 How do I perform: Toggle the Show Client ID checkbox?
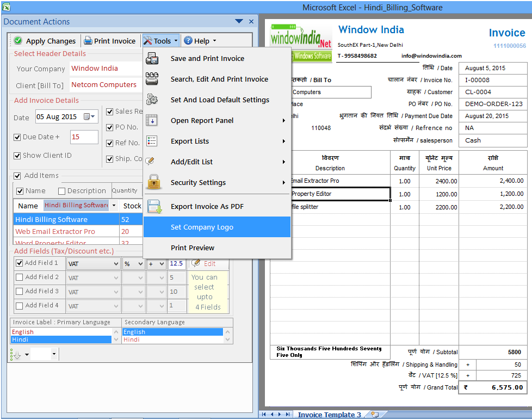point(17,156)
